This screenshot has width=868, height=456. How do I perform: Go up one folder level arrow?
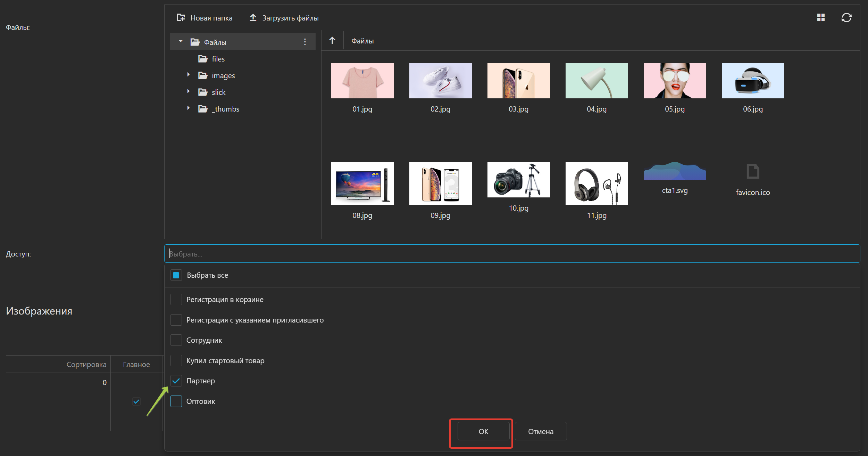pyautogui.click(x=332, y=41)
